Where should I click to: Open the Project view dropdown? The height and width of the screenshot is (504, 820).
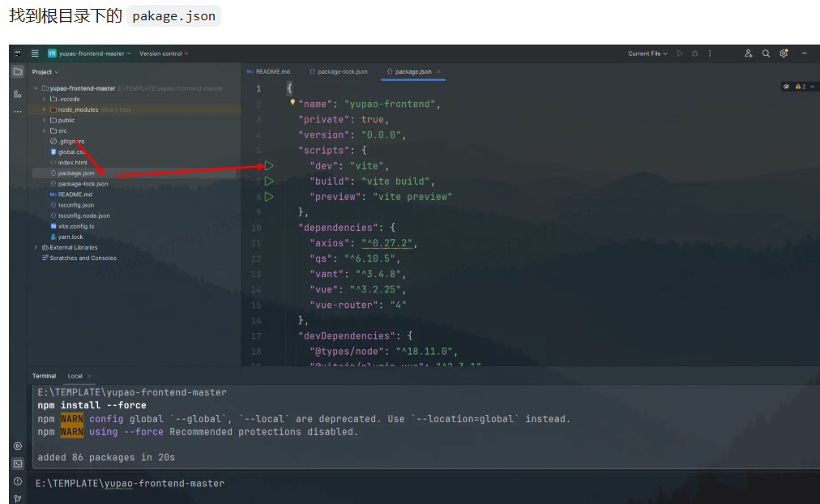[45, 72]
